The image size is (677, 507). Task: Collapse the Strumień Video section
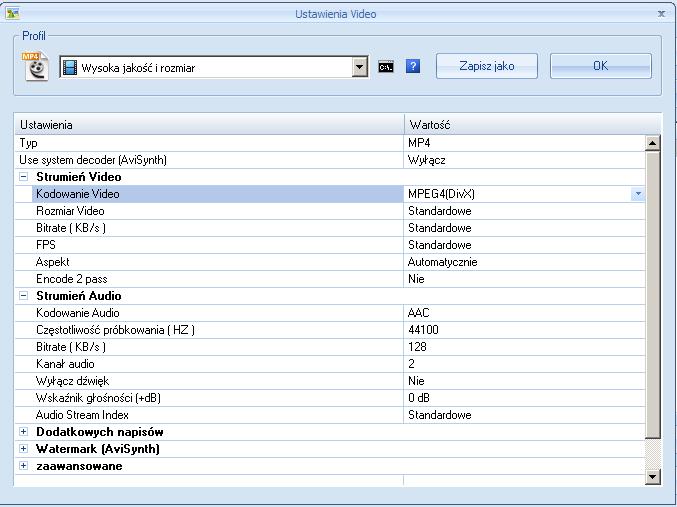[x=24, y=177]
